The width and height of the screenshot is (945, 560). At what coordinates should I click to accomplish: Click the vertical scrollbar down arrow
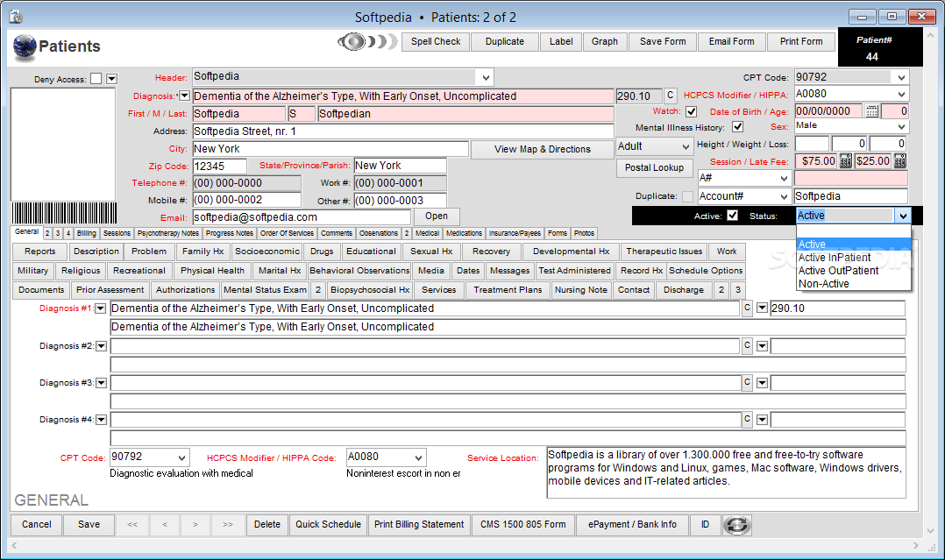pyautogui.click(x=931, y=531)
